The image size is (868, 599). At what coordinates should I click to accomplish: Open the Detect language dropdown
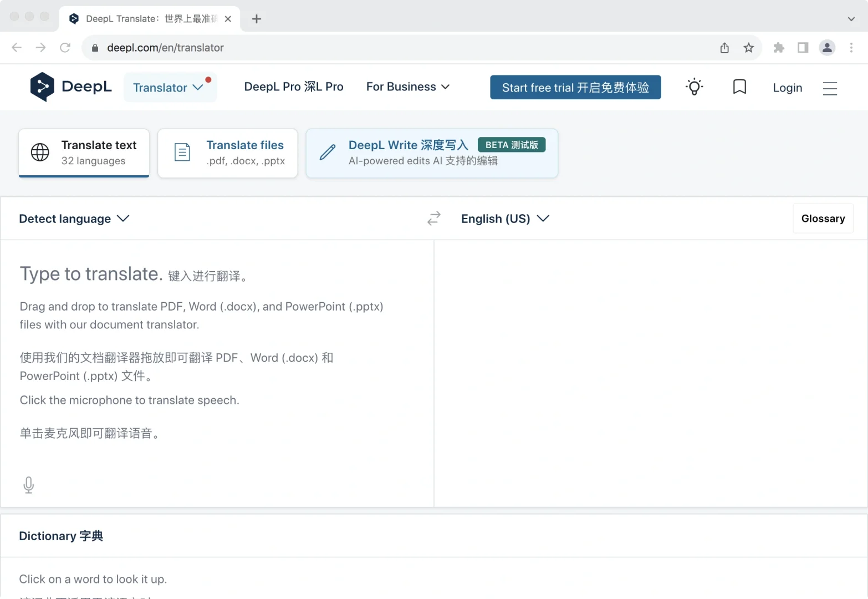[74, 219]
